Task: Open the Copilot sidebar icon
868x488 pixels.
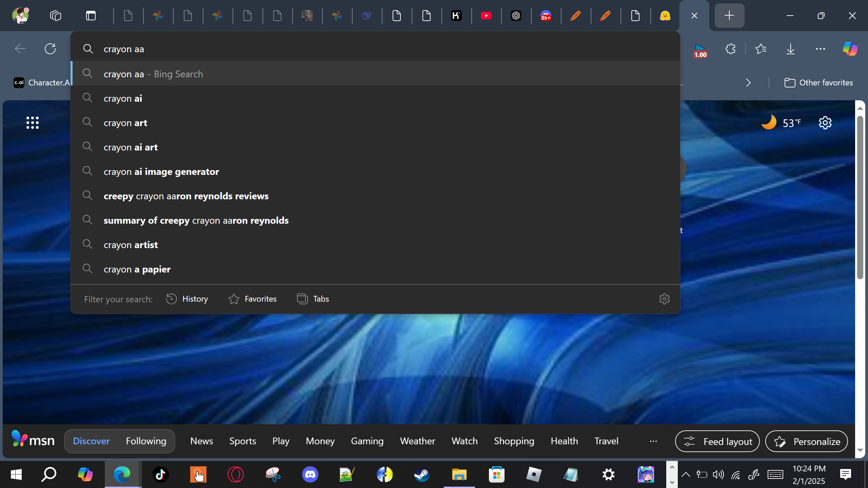Action: point(850,49)
